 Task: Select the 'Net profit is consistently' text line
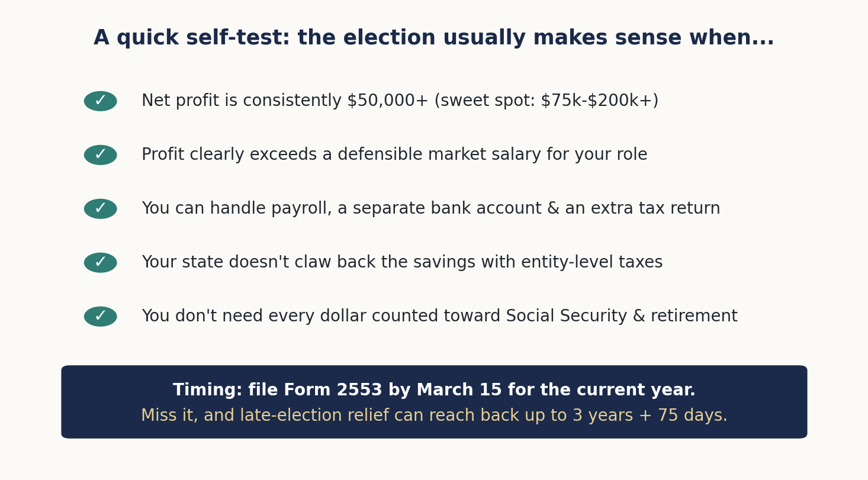pyautogui.click(x=400, y=101)
